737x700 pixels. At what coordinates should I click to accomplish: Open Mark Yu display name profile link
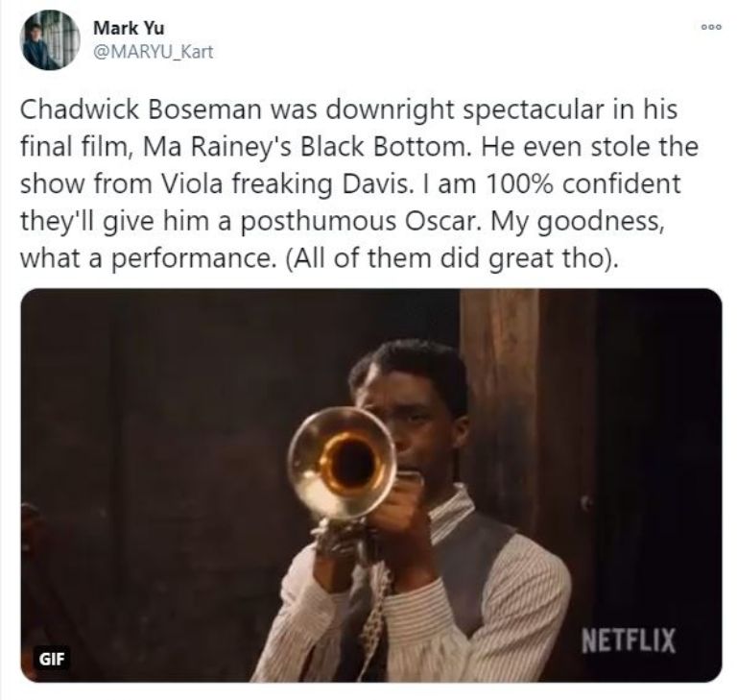click(129, 28)
